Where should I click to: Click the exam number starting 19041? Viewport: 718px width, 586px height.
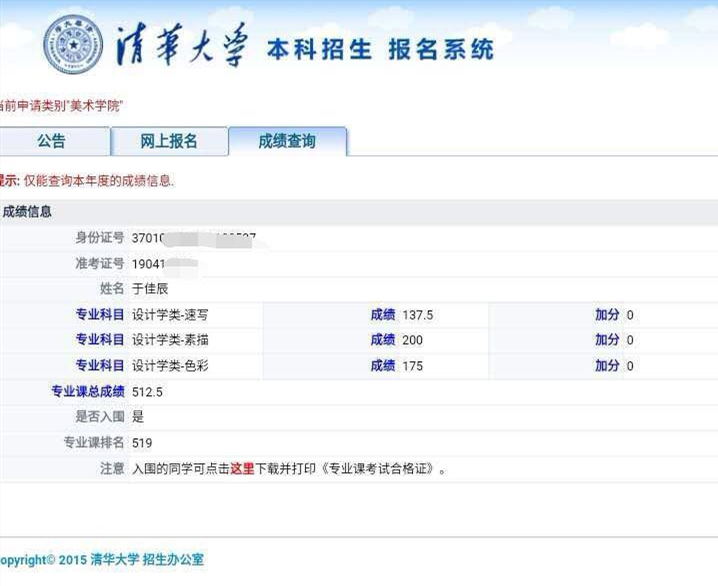(x=165, y=264)
